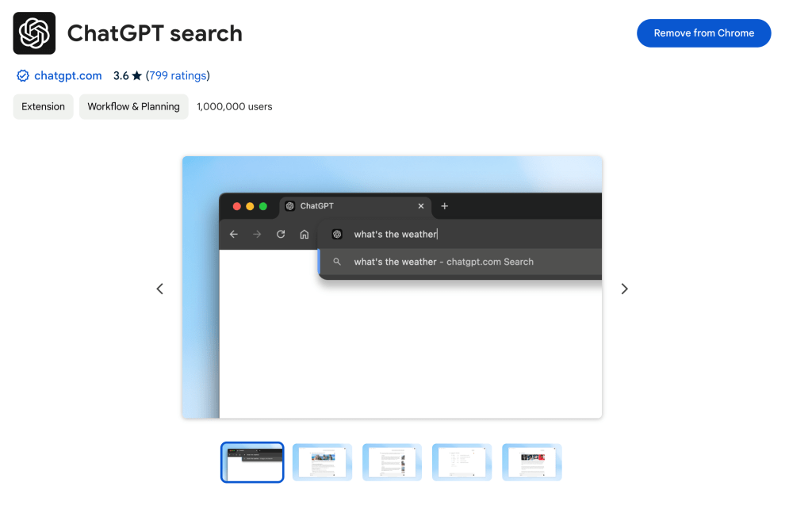Select the fourth screenshot thumbnail

click(x=462, y=462)
